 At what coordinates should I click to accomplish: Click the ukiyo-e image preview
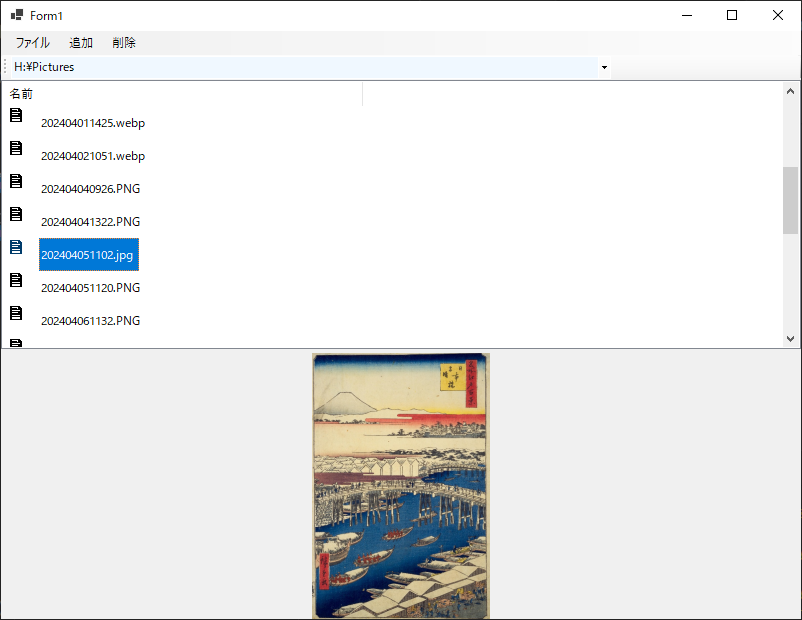point(401,486)
